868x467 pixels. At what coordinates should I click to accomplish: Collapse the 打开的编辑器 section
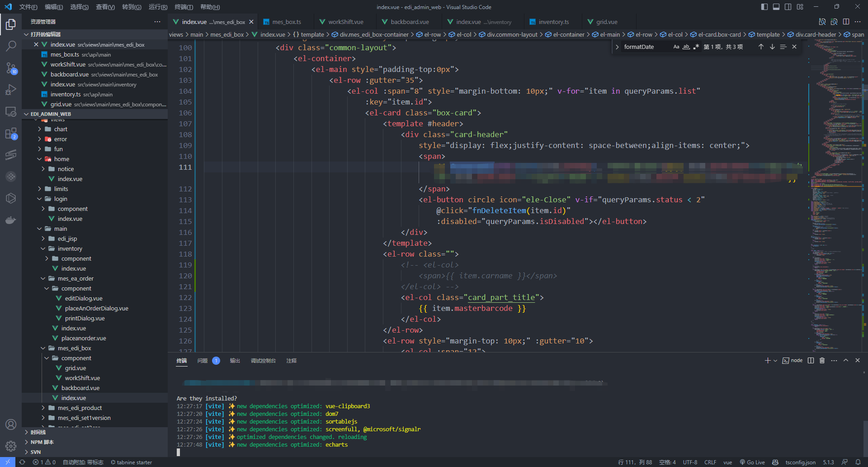click(95, 34)
